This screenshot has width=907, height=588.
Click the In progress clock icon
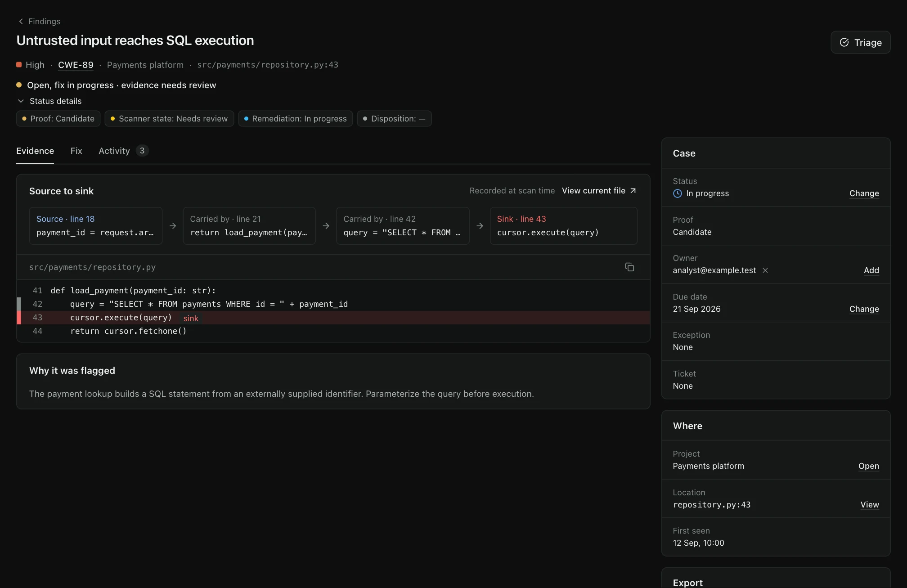[677, 193]
